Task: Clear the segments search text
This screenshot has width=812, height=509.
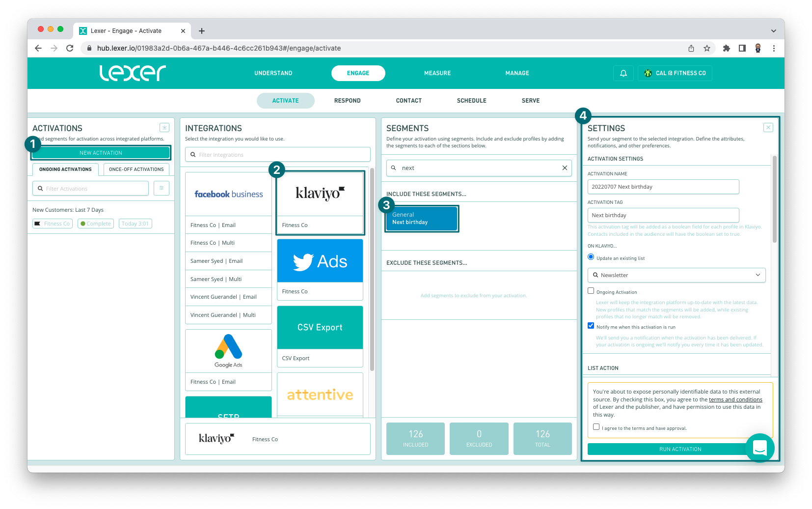Action: (565, 168)
